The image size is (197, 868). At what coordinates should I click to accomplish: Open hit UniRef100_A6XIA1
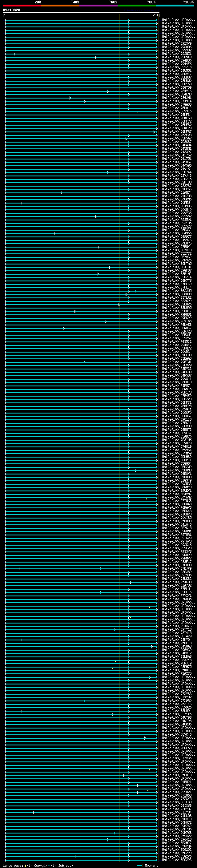(x=177, y=267)
